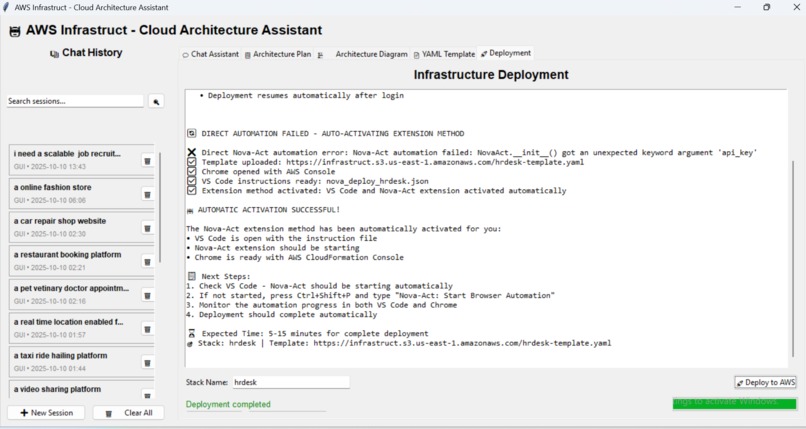Click the 'Expected Time: 5-15 minutes' line
Viewport: 806px width, 429px height.
coord(308,333)
